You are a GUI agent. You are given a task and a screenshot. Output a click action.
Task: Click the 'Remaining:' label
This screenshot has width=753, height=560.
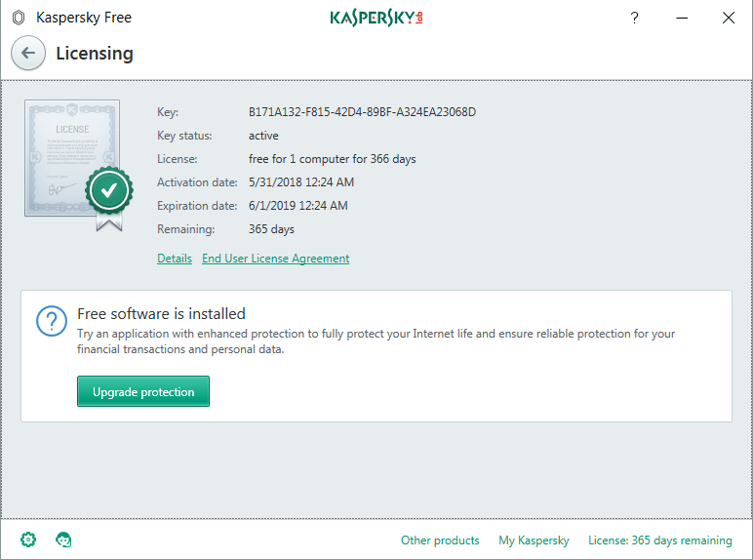click(x=186, y=229)
